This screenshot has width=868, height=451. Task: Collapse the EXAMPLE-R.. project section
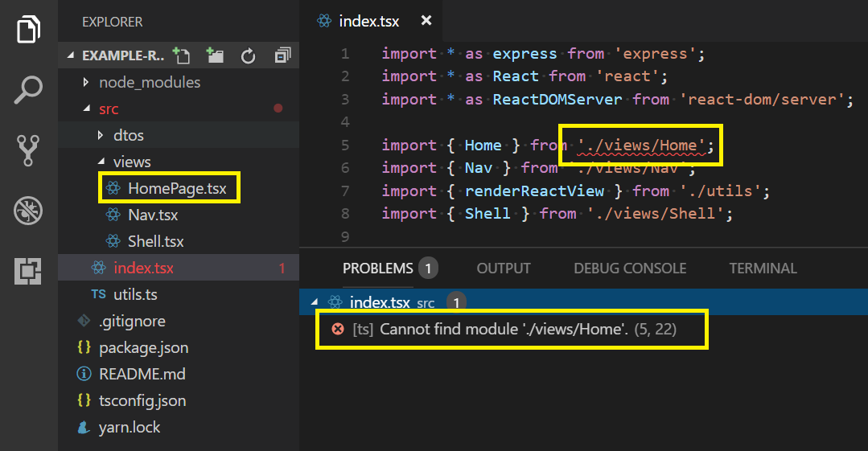71,55
